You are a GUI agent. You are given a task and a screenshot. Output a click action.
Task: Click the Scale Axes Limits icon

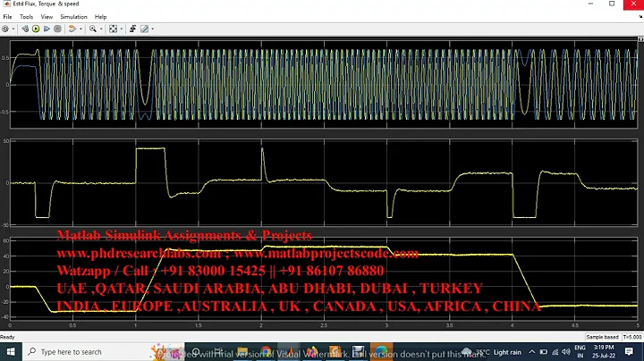113,29
